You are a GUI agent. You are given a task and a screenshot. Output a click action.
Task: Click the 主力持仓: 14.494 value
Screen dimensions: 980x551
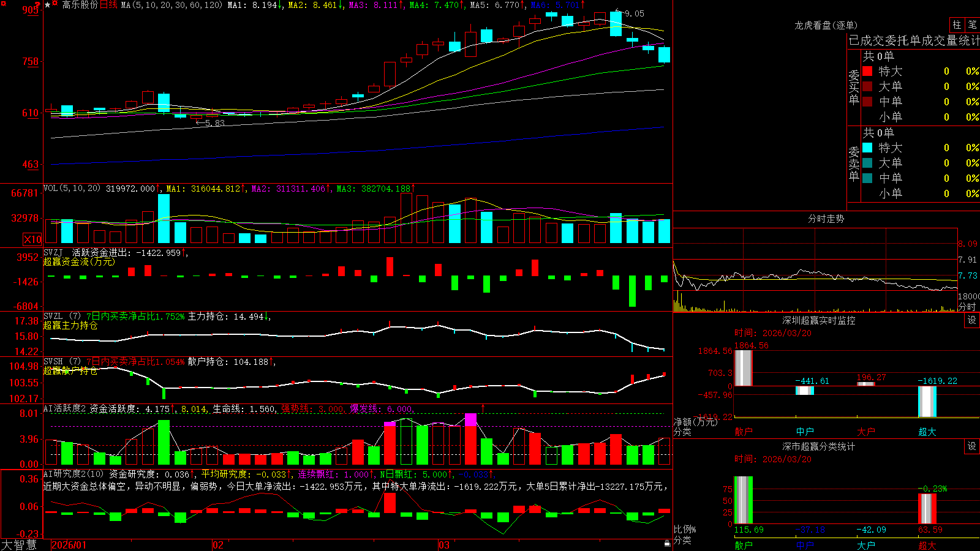pyautogui.click(x=226, y=317)
